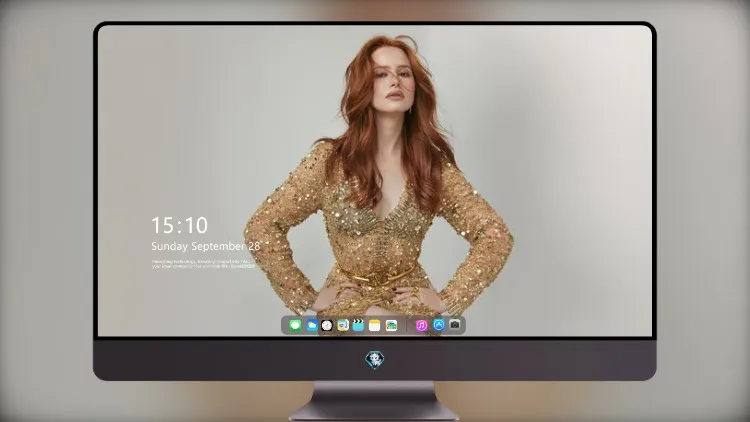
Task: Open the Clock app in dock
Action: 327,325
